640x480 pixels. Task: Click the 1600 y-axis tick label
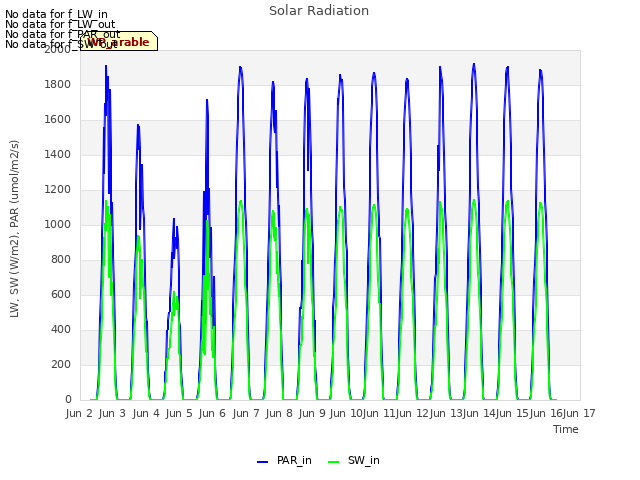click(58, 119)
